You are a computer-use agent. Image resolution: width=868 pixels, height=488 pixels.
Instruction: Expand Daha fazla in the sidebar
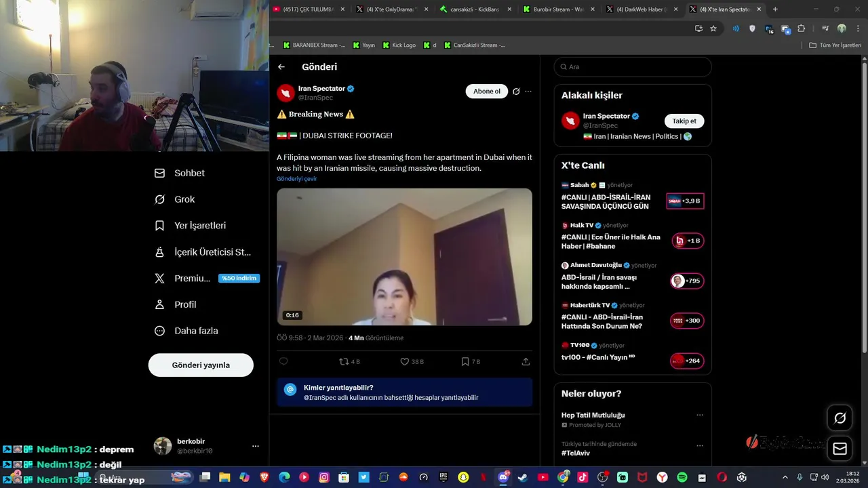click(186, 331)
